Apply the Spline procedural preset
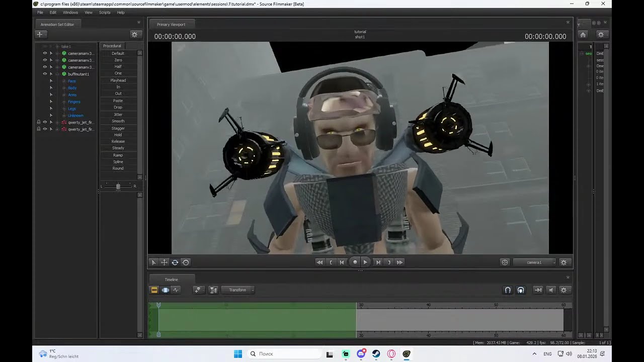This screenshot has height=362, width=644. point(118,162)
